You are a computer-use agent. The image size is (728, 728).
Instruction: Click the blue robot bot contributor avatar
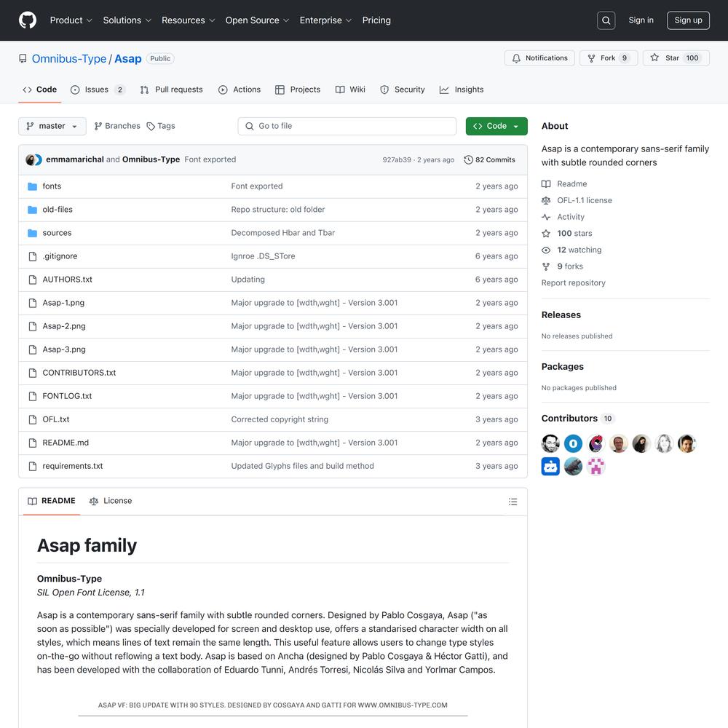[550, 466]
